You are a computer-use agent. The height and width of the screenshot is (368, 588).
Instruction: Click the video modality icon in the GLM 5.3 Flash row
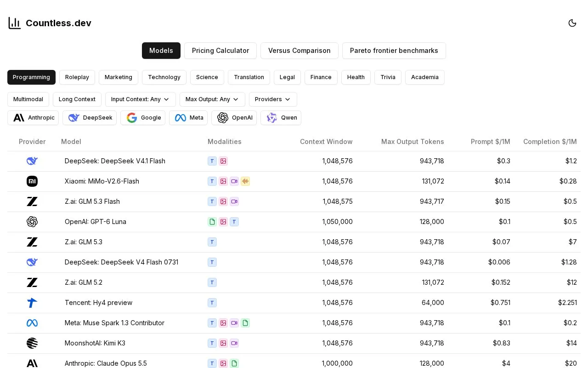pyautogui.click(x=234, y=201)
